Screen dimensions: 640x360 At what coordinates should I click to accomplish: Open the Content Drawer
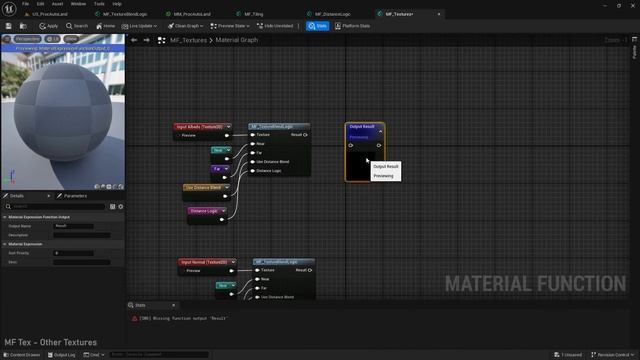[22, 355]
